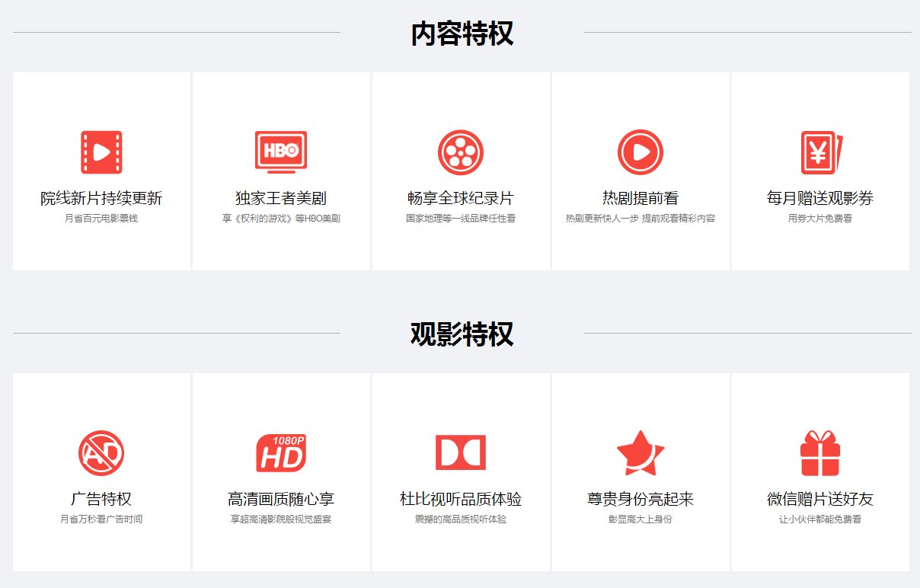920x588 pixels.
Task: Click the 享超高清影院般视觉盛宴 description
Action: click(281, 519)
